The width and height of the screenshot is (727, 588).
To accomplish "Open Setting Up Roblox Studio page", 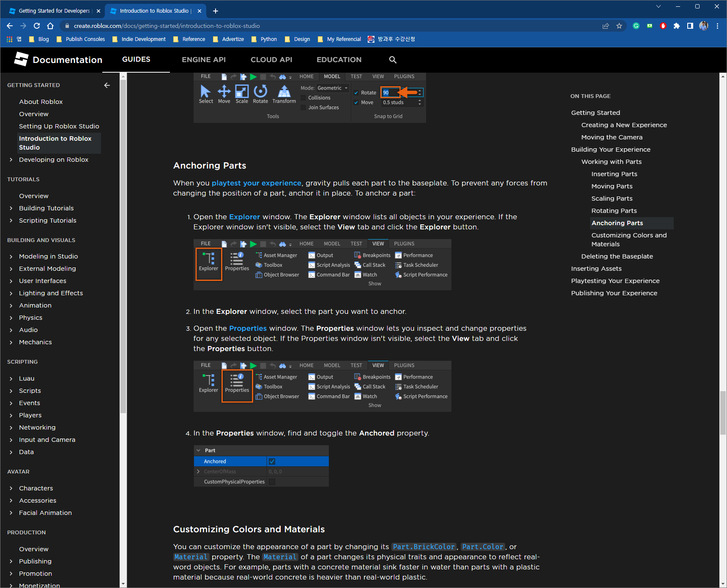I will [x=59, y=126].
